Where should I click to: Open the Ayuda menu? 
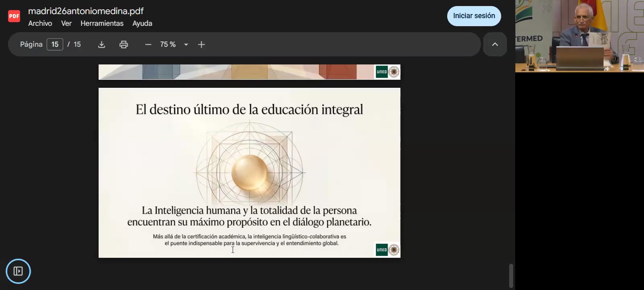[142, 23]
